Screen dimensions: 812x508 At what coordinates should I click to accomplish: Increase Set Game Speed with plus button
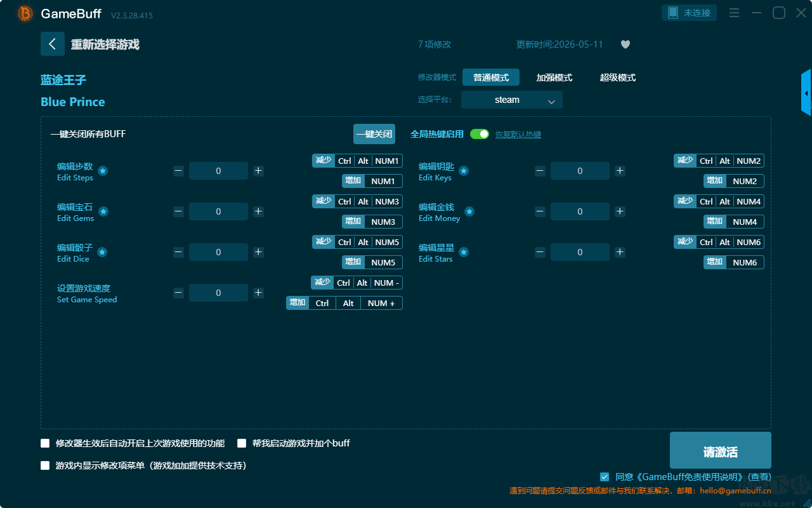click(x=258, y=293)
